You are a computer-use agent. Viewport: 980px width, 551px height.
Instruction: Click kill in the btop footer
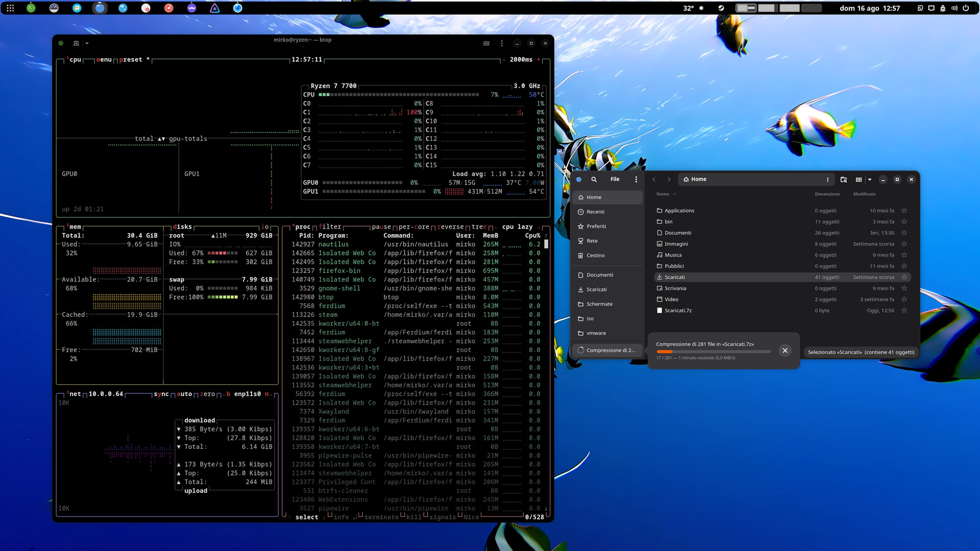pyautogui.click(x=414, y=517)
